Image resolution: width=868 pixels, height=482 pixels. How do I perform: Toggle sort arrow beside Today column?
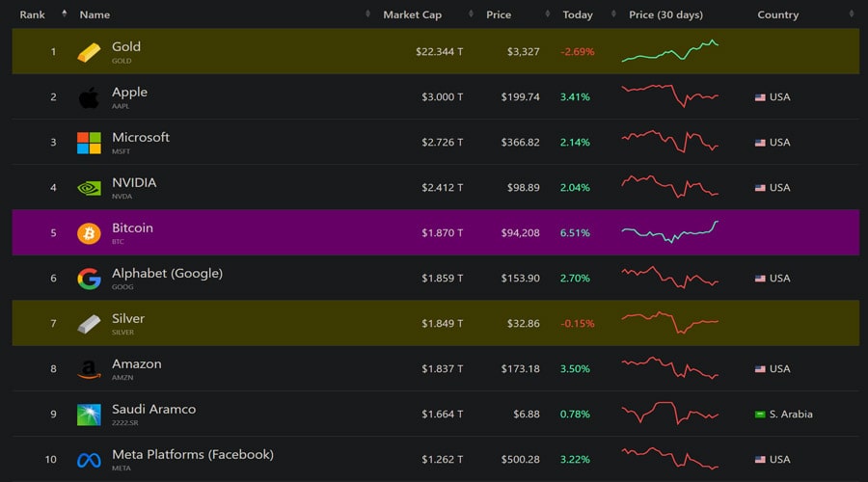click(613, 13)
